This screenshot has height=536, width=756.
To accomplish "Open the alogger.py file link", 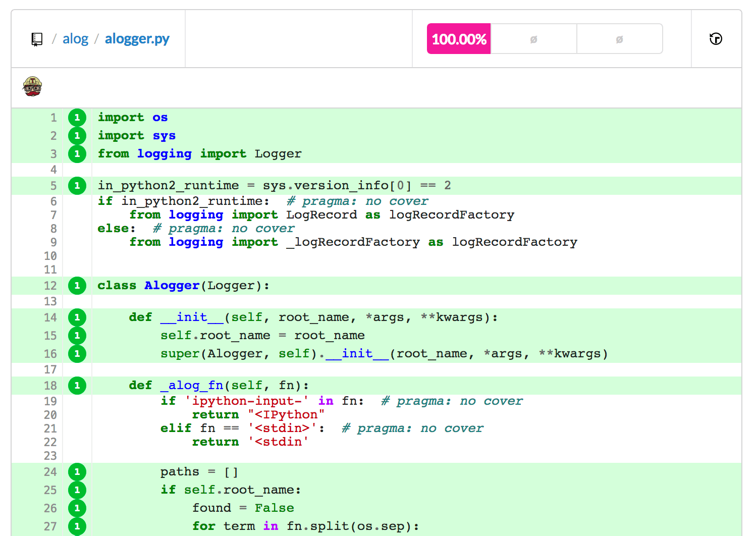I will tap(137, 38).
